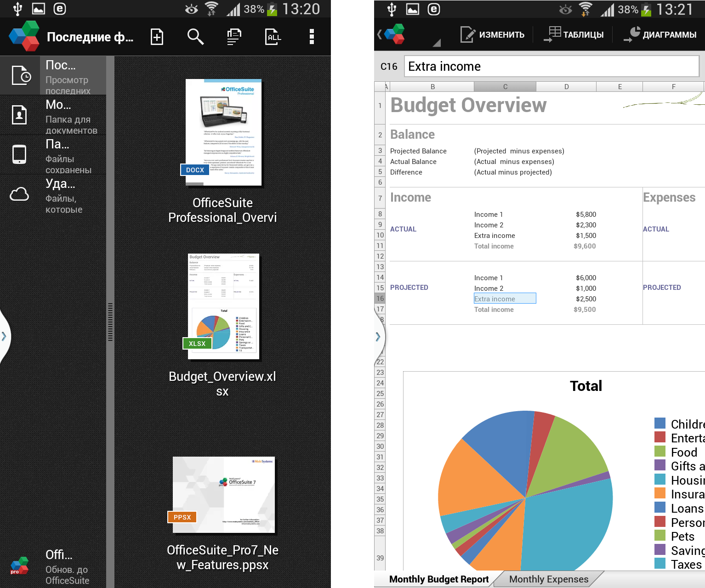
Task: Click the Pets legend color swatch
Action: pyautogui.click(x=660, y=535)
